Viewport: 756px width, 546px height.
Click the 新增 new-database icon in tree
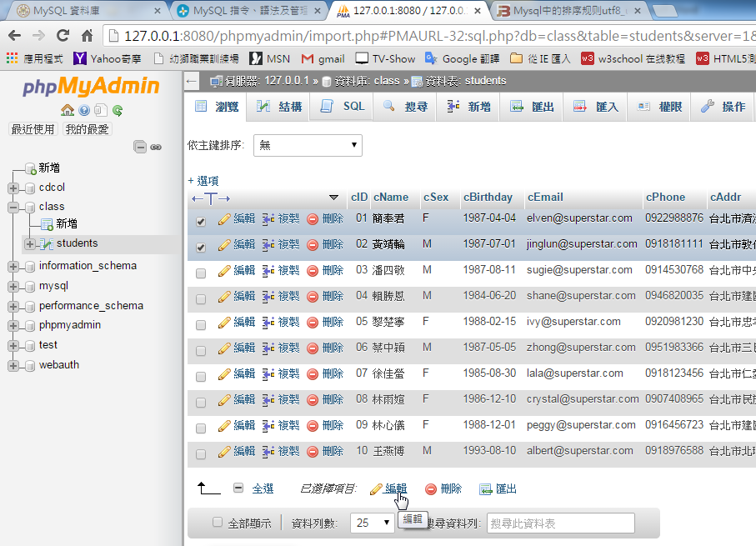click(x=30, y=168)
